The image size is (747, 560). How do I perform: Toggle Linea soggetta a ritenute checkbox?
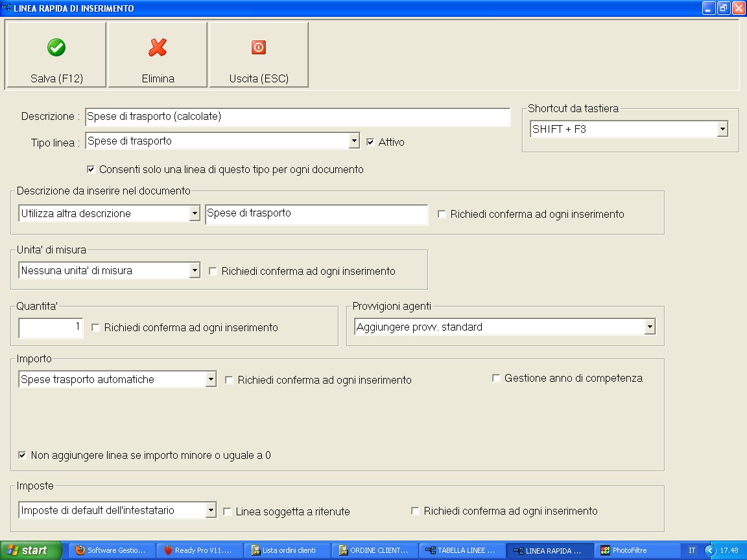(227, 511)
